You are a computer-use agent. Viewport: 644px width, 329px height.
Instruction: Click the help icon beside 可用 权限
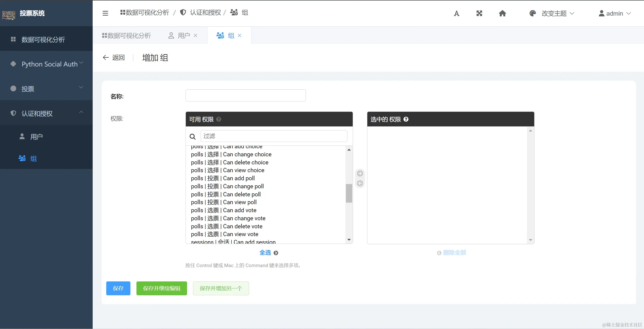pos(219,119)
